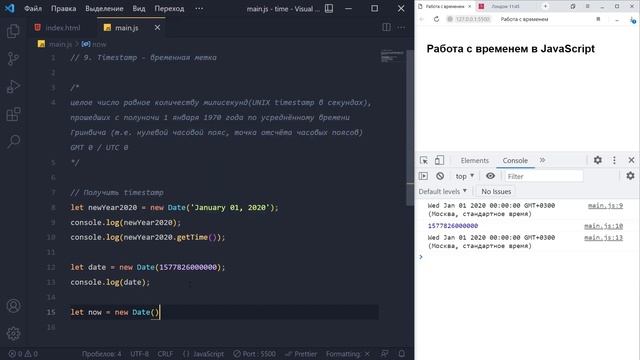The width and height of the screenshot is (640, 360).
Task: Click the VS Code logo icon
Action: pos(9,8)
